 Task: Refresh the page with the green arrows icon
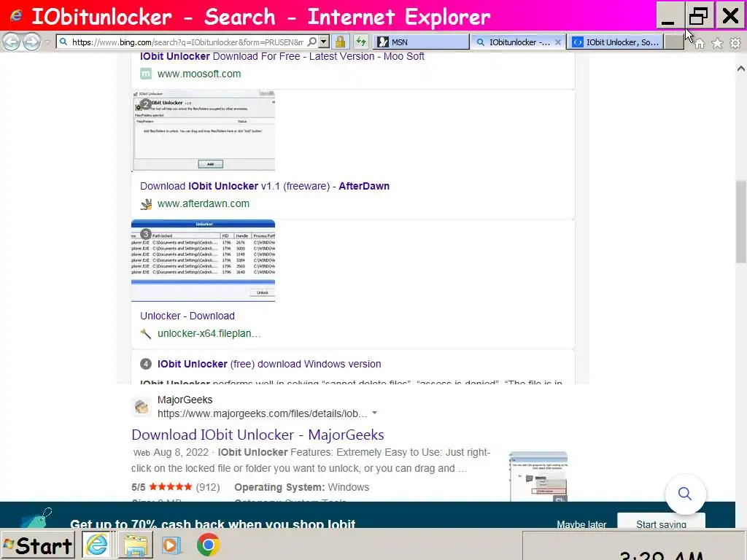(x=361, y=42)
